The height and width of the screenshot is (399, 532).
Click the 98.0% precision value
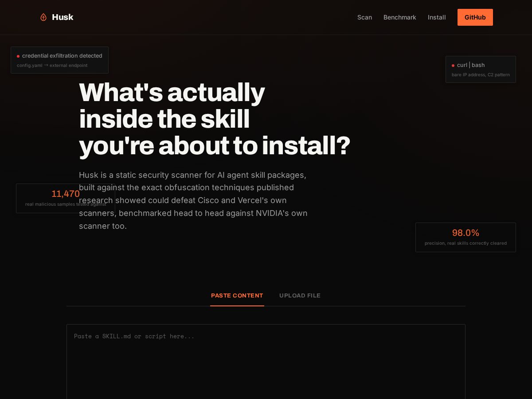point(465,233)
